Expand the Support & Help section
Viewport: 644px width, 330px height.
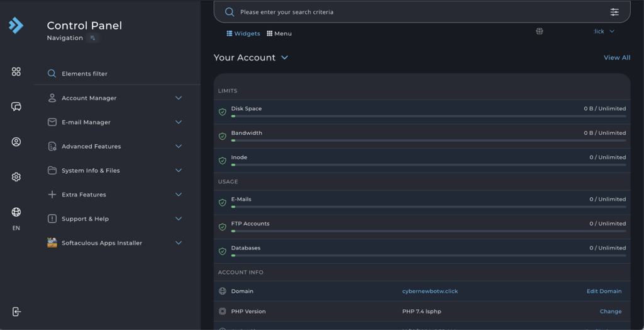(179, 219)
